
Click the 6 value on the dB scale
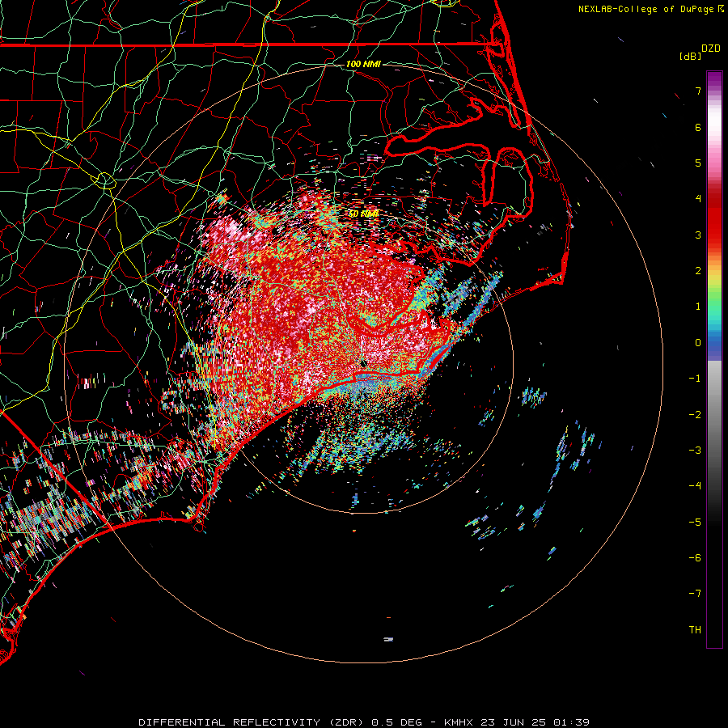pyautogui.click(x=698, y=127)
